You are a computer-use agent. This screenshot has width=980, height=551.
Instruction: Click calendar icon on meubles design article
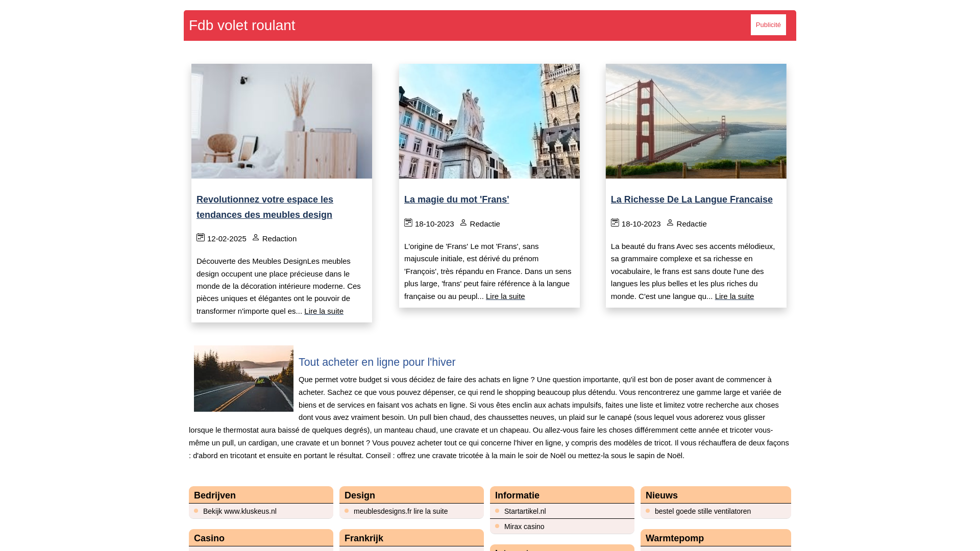pos(201,238)
